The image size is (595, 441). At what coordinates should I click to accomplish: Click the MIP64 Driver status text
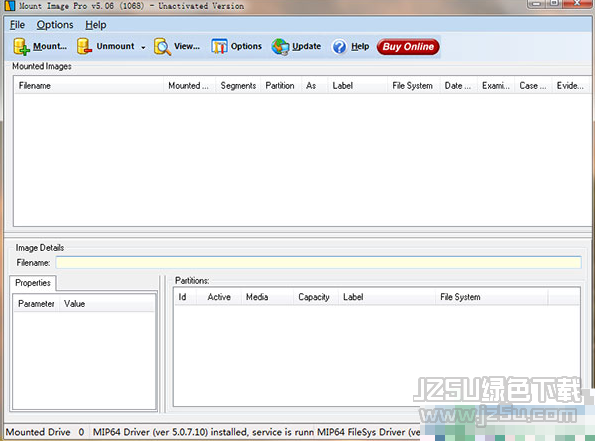click(x=203, y=432)
